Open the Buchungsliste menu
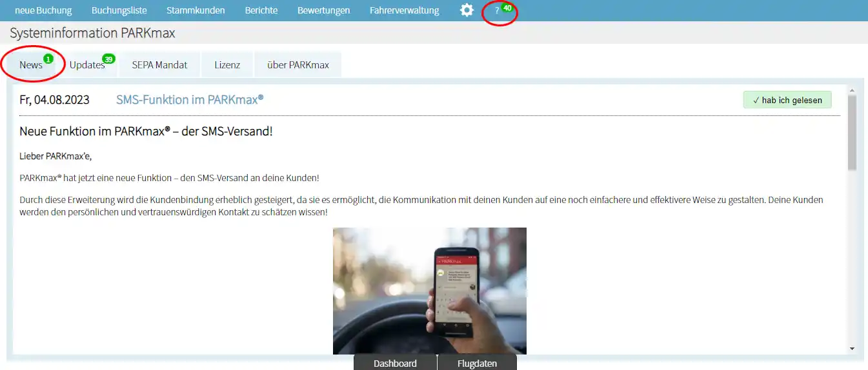 119,10
